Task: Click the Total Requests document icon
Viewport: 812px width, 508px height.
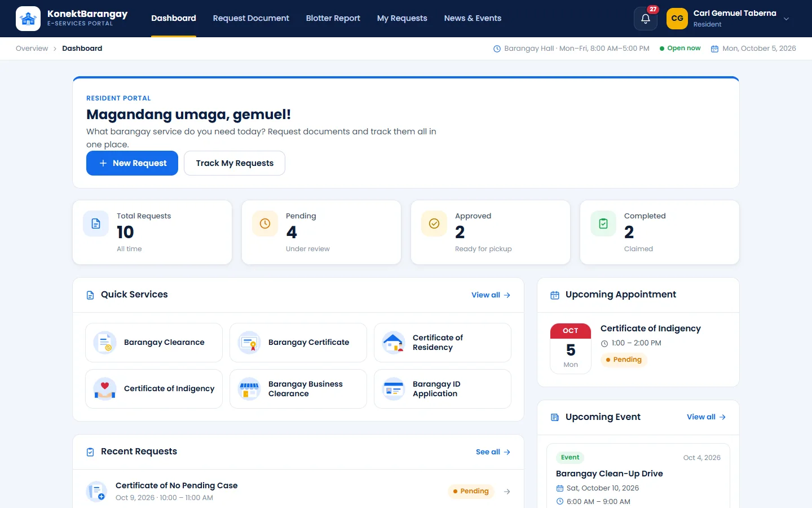Action: (x=96, y=224)
